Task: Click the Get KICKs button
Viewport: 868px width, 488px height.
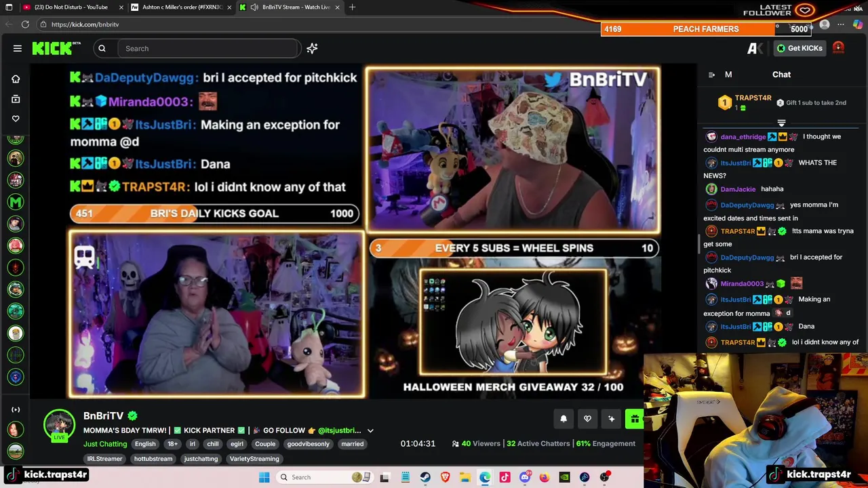Action: 800,48
